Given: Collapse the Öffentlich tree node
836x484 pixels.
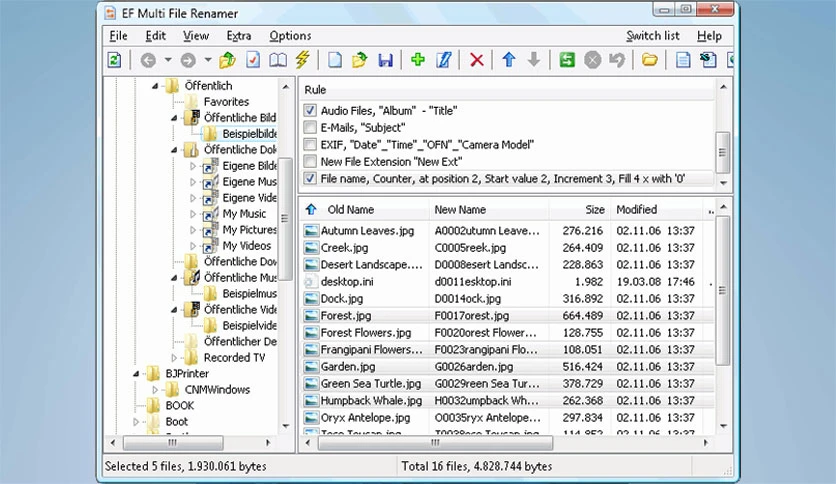Looking at the screenshot, I should point(155,86).
